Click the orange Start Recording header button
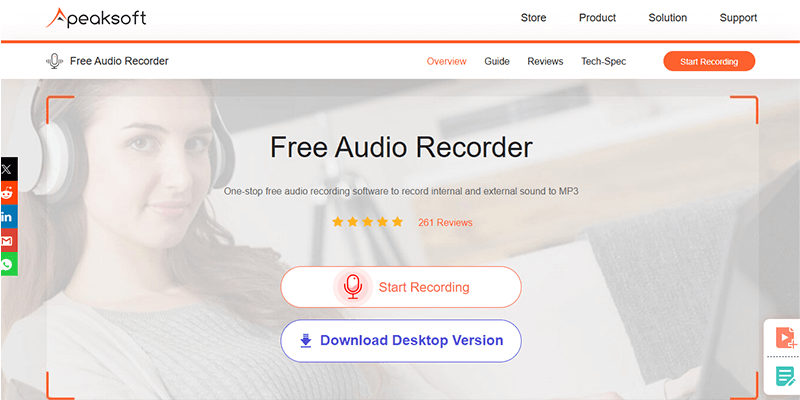Screen dimensions: 800x400 coord(709,61)
